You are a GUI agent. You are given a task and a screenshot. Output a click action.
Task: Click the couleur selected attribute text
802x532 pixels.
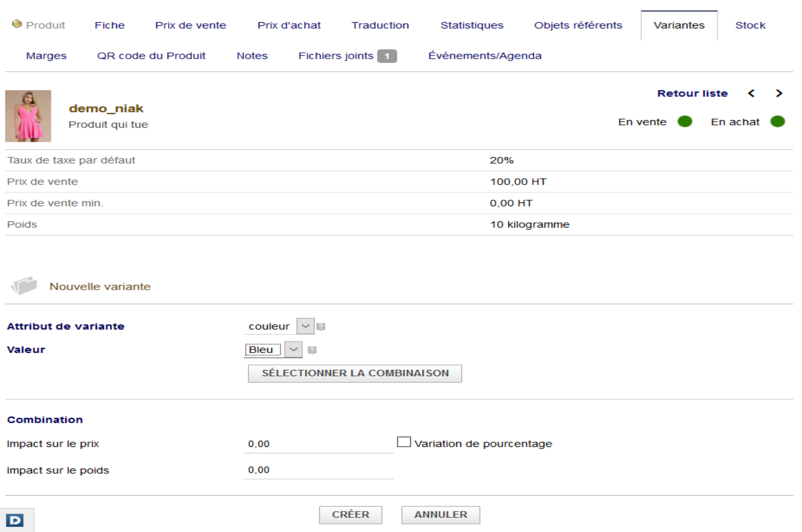pos(269,326)
